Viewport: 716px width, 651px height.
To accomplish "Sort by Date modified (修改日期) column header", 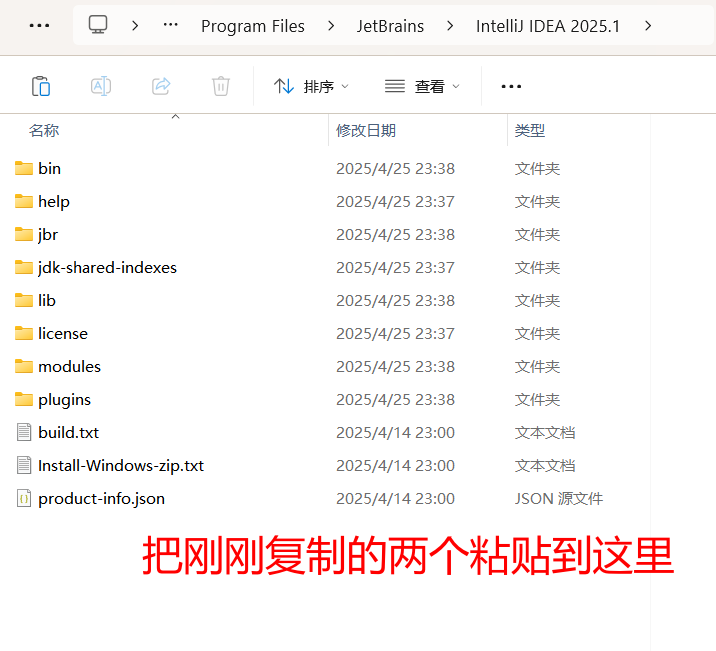I will pos(366,131).
